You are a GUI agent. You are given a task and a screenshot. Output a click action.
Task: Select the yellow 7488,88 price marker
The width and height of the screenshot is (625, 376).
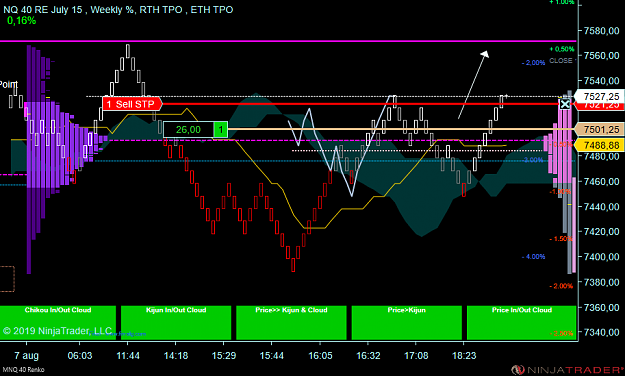[599, 145]
